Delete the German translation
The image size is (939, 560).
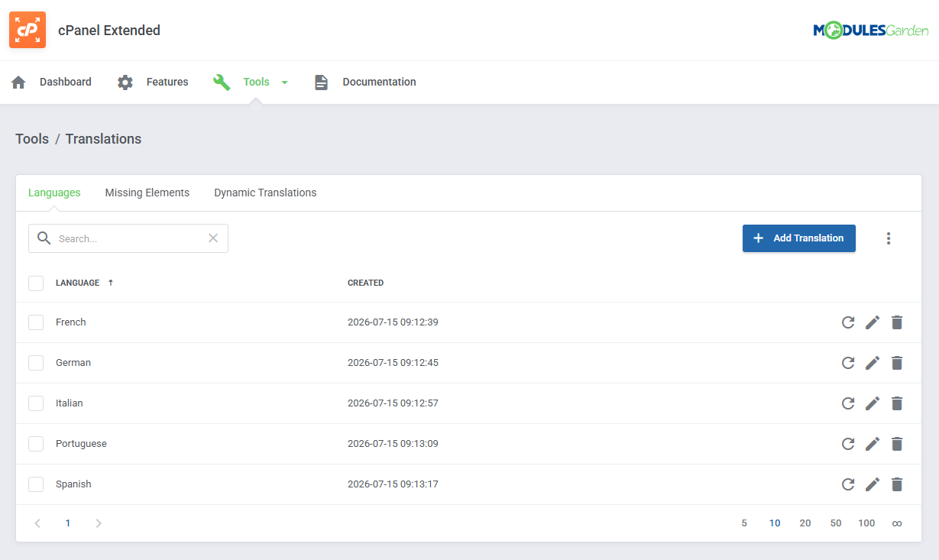897,363
